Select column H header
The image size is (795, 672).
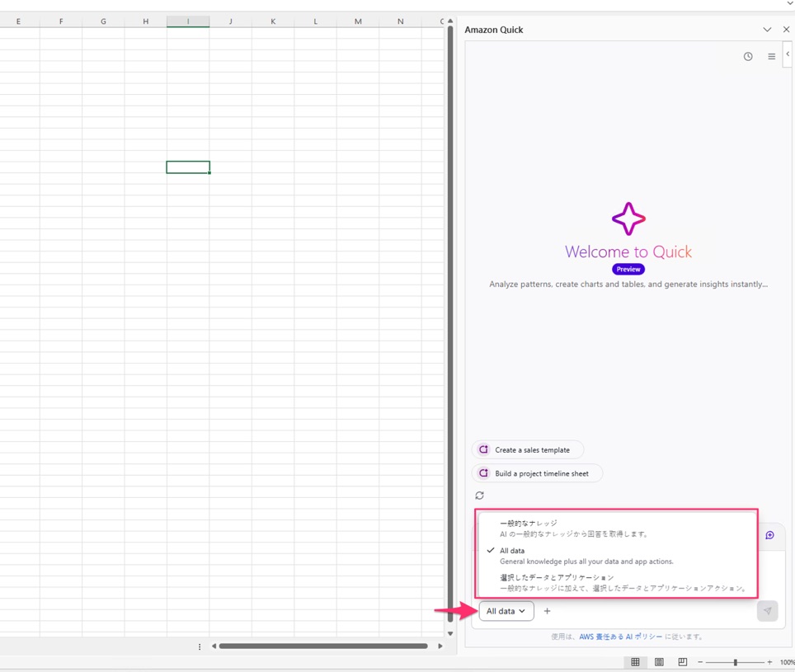click(x=145, y=21)
